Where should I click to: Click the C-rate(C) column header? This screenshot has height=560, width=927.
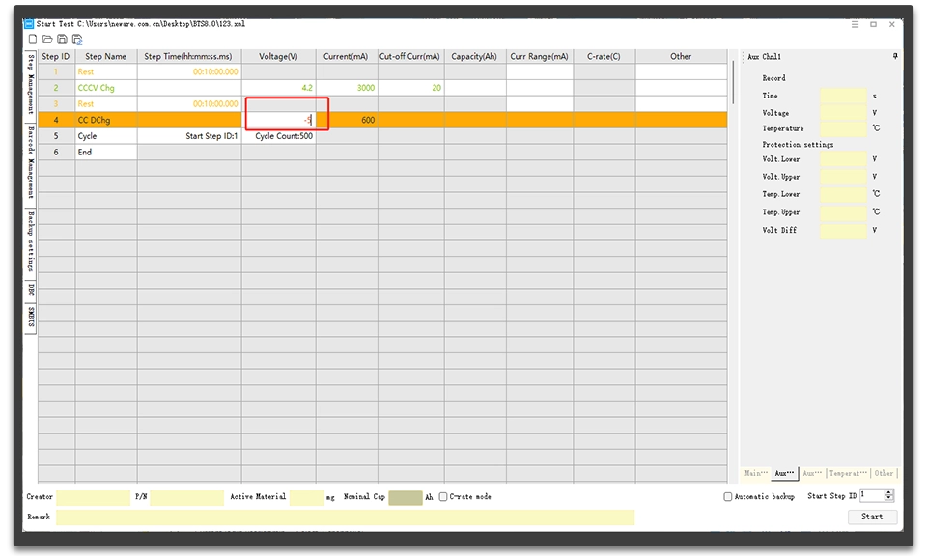point(604,56)
